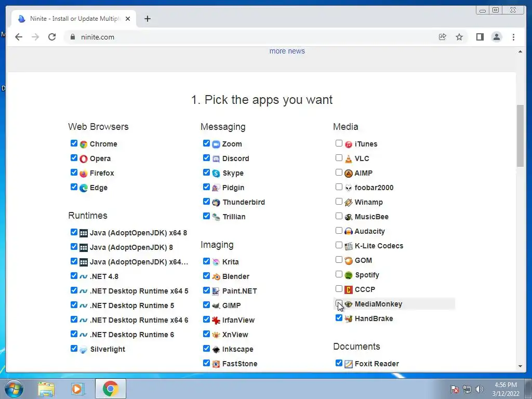The height and width of the screenshot is (399, 532).
Task: Click the Winamp icon
Action: (x=349, y=203)
